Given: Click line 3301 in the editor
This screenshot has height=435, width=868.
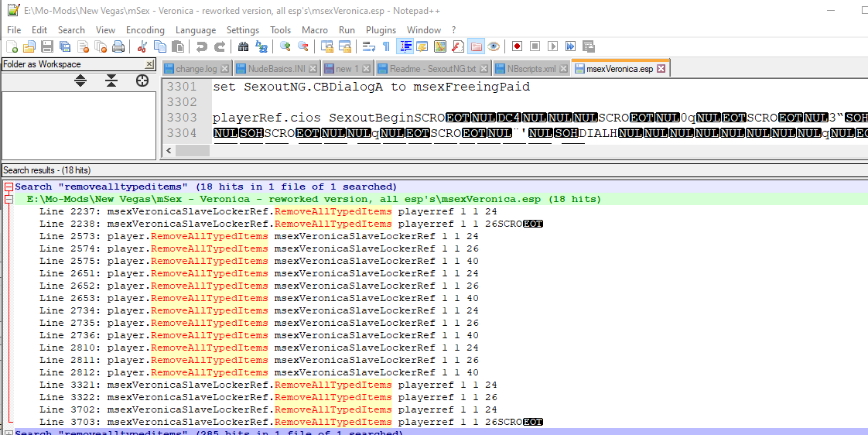Looking at the screenshot, I should tap(371, 87).
